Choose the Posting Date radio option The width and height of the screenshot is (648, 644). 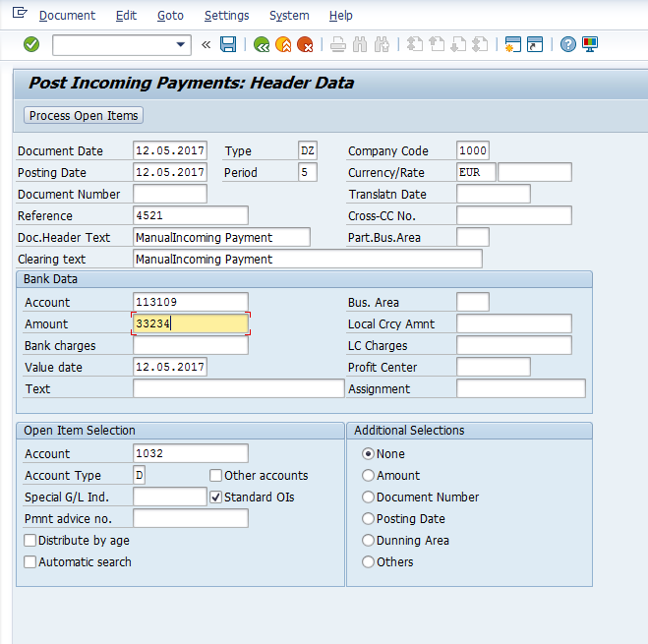(368, 519)
